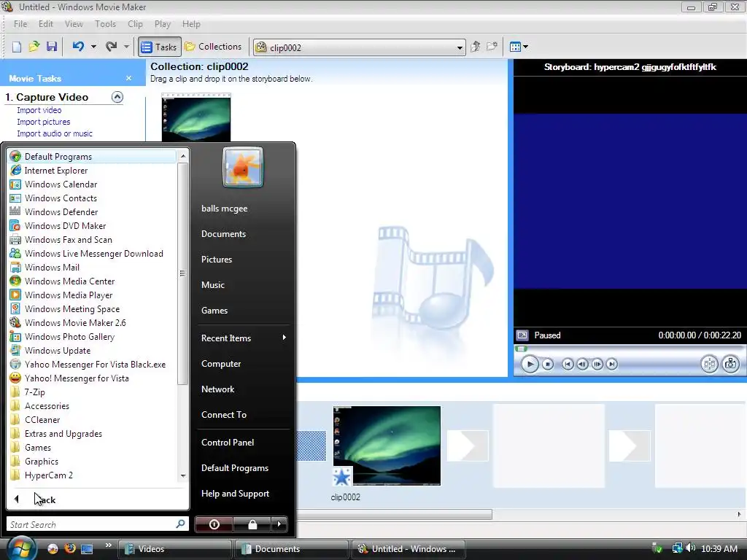The width and height of the screenshot is (747, 560).
Task: Click the Undo arrow icon
Action: (x=78, y=47)
